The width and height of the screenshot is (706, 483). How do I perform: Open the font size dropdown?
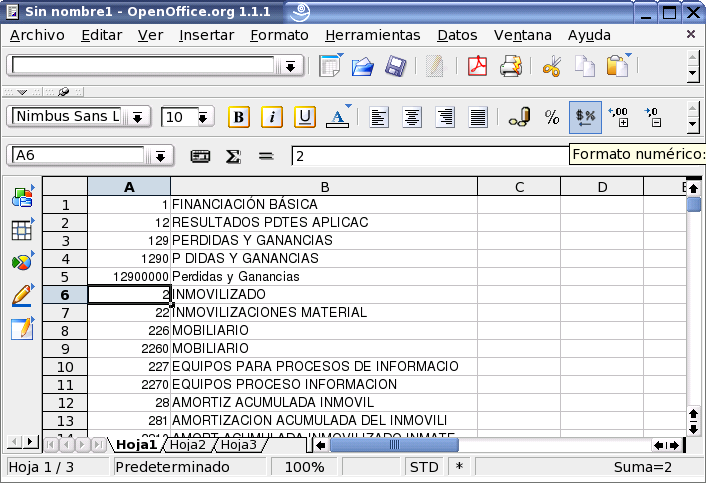click(x=203, y=117)
